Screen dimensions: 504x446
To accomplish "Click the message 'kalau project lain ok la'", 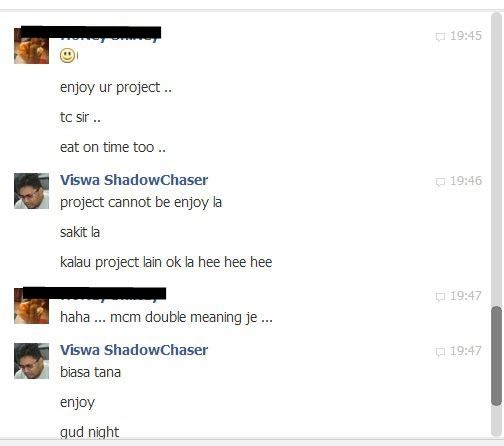I will pos(127,262).
